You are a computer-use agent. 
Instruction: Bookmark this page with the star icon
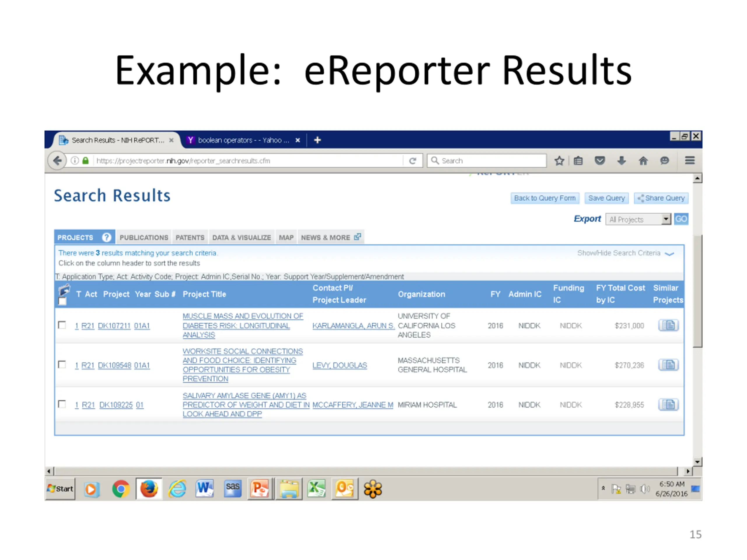tap(559, 161)
